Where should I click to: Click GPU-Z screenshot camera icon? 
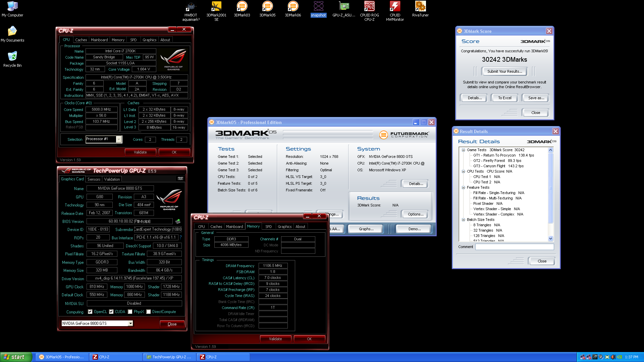click(x=180, y=179)
